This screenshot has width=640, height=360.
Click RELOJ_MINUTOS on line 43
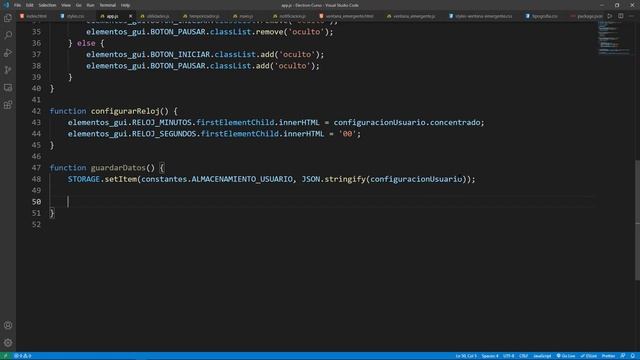pos(162,122)
